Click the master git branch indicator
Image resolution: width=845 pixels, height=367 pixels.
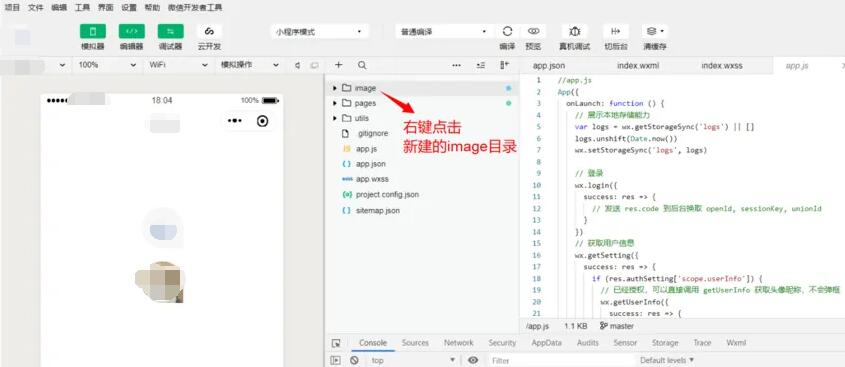pos(617,326)
